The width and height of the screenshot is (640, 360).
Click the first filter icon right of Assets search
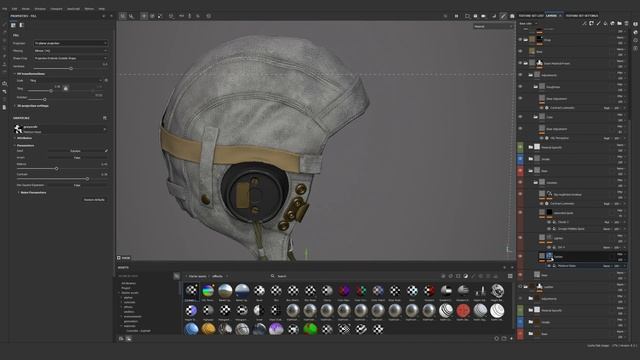pyautogui.click(x=444, y=276)
